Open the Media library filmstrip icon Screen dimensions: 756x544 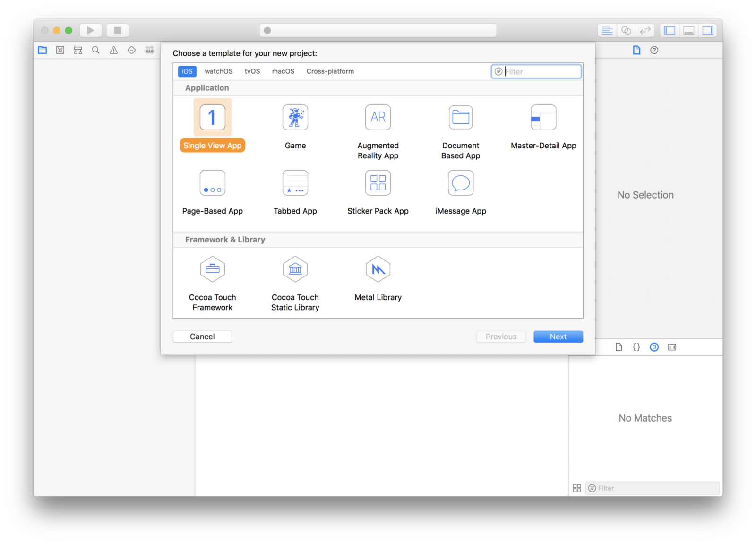tap(672, 347)
